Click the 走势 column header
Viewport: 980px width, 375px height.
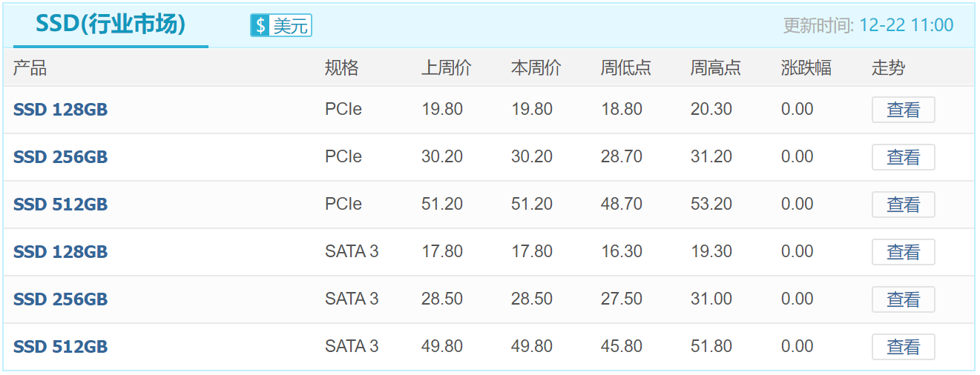click(x=889, y=68)
